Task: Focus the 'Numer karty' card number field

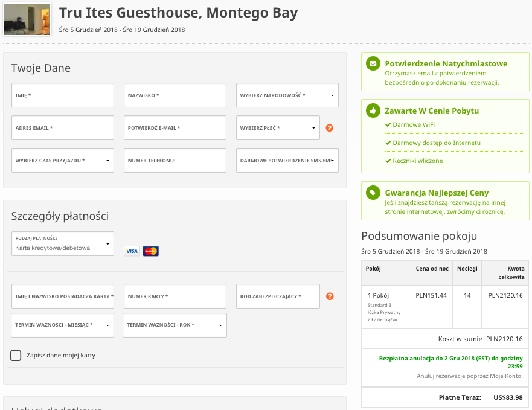Action: tap(175, 296)
